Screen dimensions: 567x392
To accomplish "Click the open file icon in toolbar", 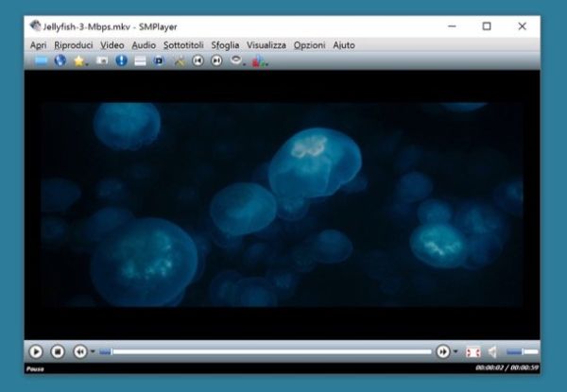I will tap(42, 60).
